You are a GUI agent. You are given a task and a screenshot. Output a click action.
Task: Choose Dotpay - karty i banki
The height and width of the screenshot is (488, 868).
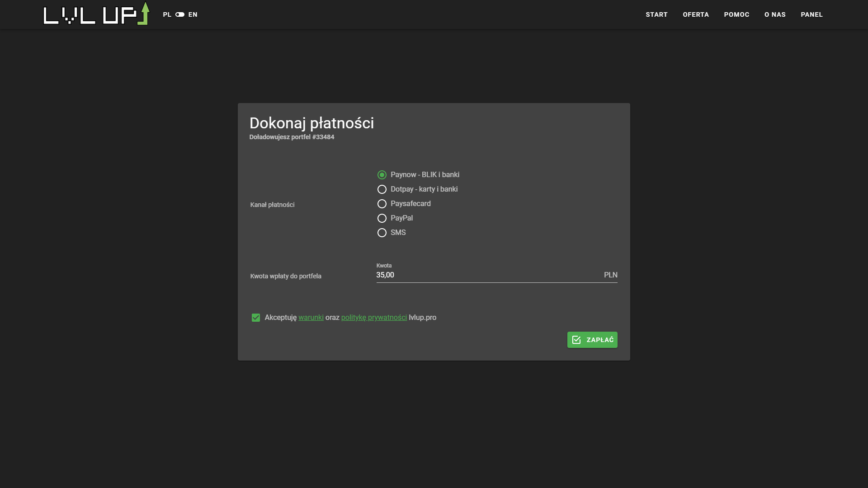(x=382, y=189)
